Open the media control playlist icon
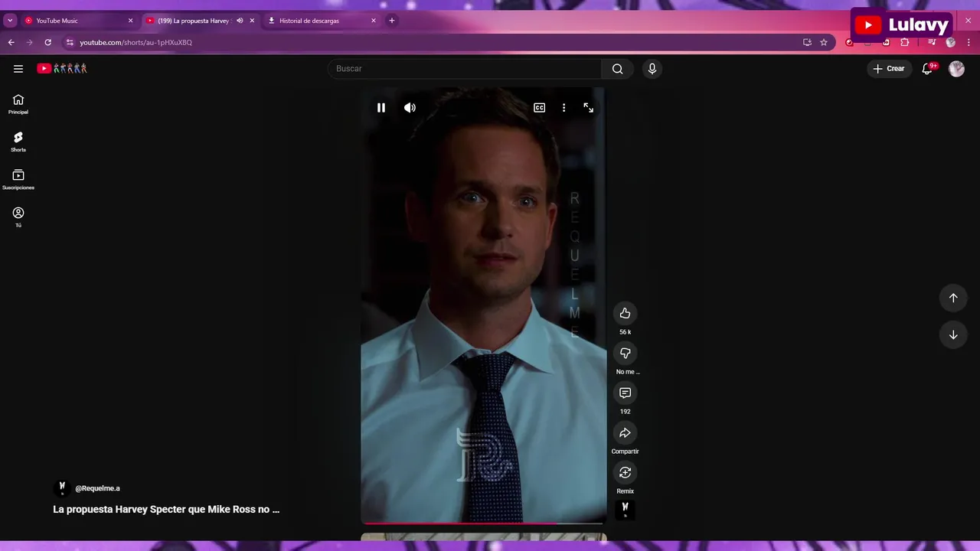 point(932,42)
